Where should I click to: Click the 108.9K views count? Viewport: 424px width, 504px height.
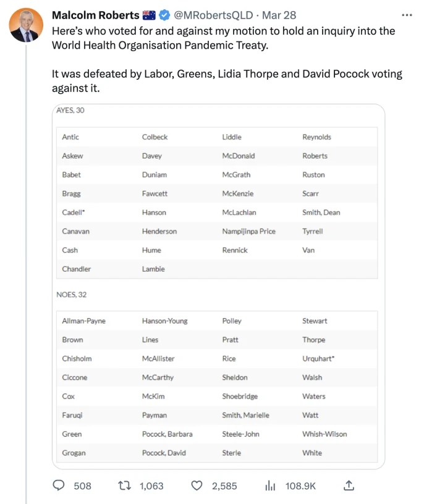300,486
